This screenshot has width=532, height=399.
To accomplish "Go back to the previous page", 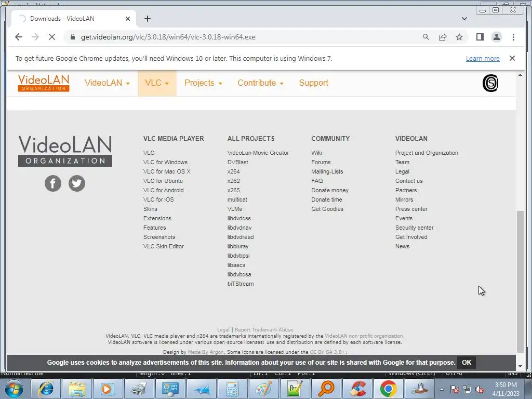I will click(19, 37).
